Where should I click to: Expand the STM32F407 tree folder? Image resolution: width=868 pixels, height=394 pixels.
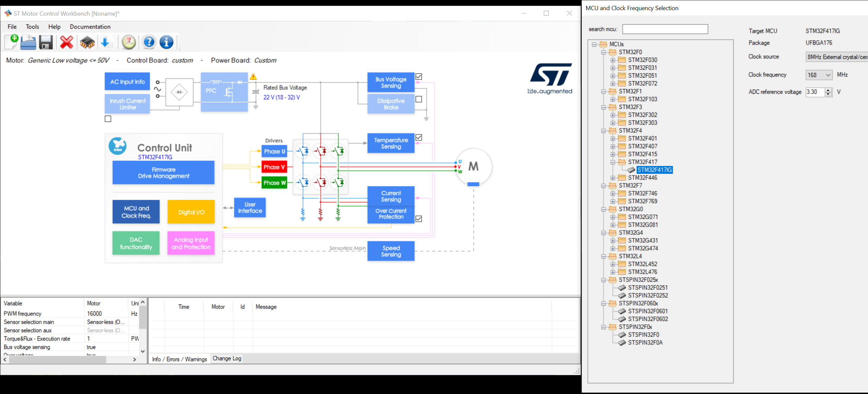point(613,146)
